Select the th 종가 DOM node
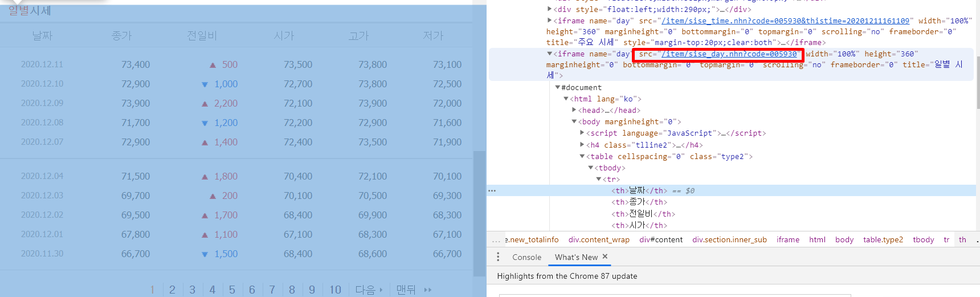Image resolution: width=980 pixels, height=297 pixels. pos(639,202)
